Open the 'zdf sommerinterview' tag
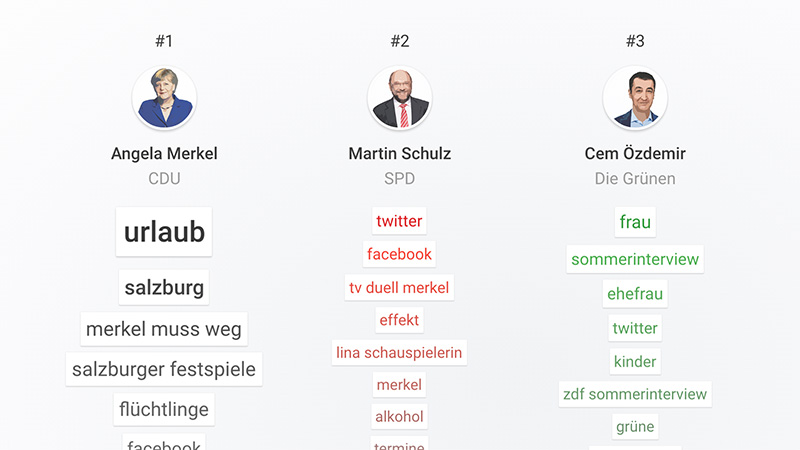The image size is (800, 450). [635, 394]
